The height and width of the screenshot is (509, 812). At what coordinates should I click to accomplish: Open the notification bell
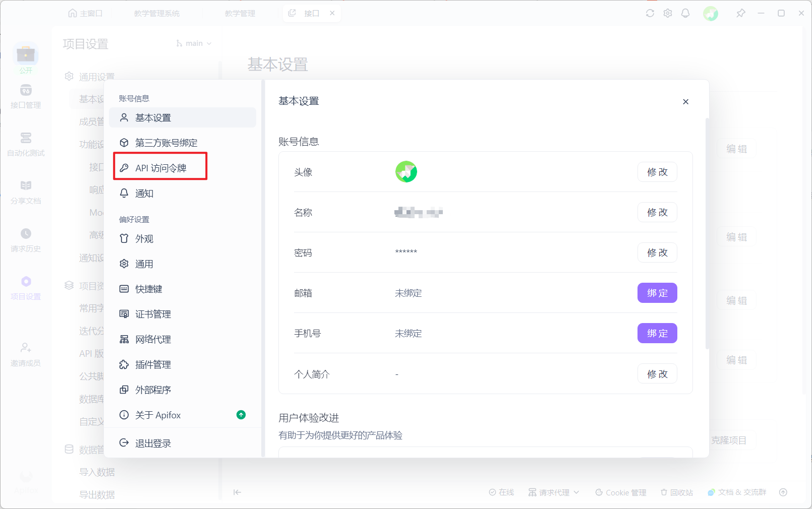(x=685, y=13)
